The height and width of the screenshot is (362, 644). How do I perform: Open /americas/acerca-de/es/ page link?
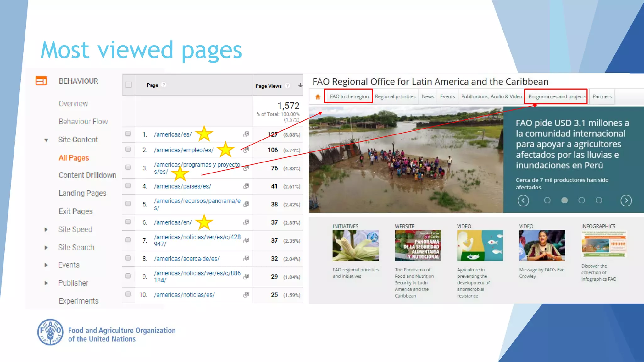pyautogui.click(x=187, y=259)
